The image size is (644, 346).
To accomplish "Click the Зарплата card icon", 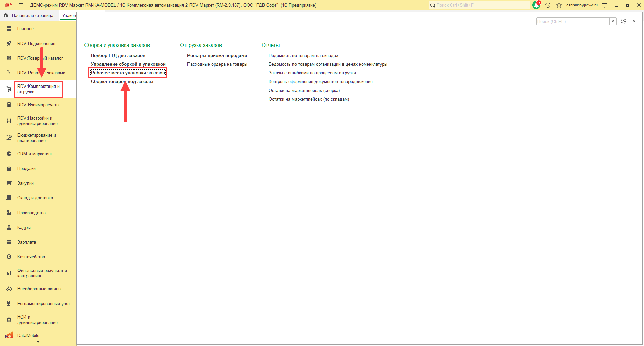I will click(x=9, y=242).
